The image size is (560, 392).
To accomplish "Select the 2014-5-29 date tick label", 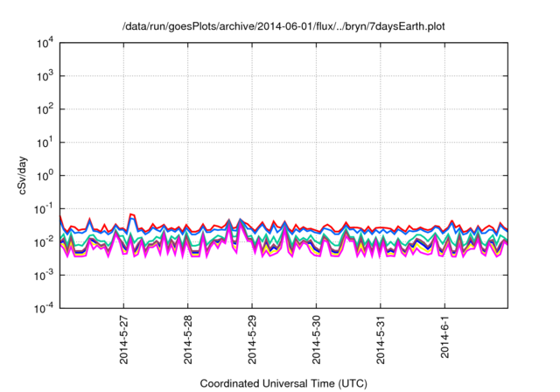I will [252, 339].
